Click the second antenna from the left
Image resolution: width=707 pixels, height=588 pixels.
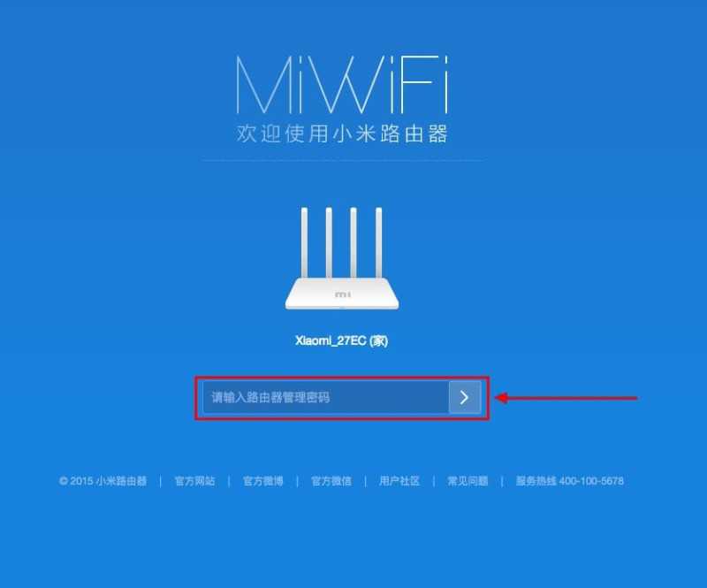pyautogui.click(x=329, y=243)
